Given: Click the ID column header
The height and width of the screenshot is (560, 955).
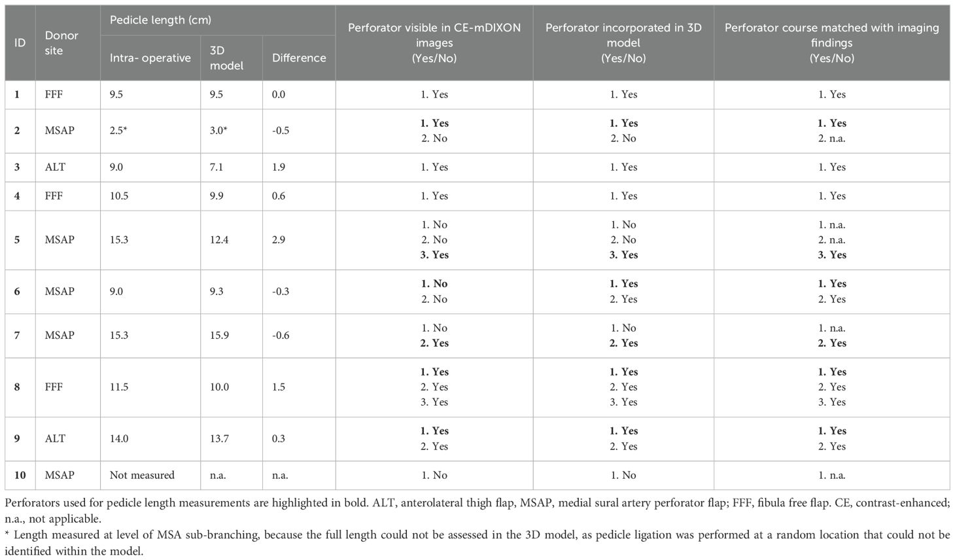Looking at the screenshot, I should pos(20,43).
